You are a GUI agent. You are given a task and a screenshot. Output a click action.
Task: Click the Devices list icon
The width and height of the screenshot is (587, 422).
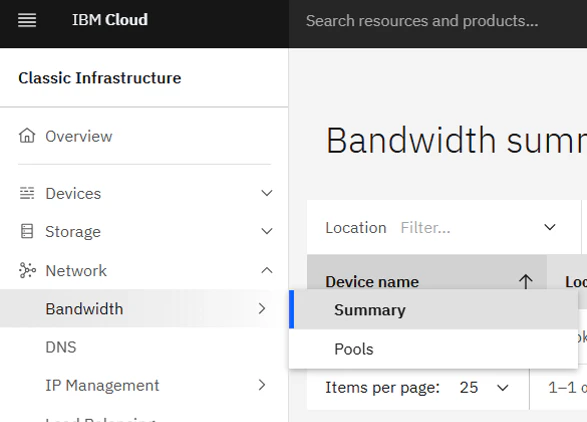27,193
